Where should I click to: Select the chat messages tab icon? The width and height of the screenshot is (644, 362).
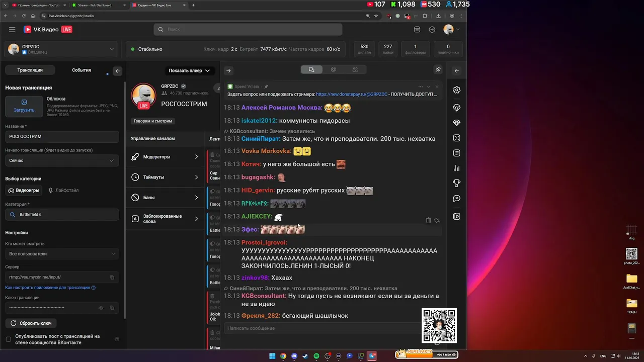[x=311, y=70]
